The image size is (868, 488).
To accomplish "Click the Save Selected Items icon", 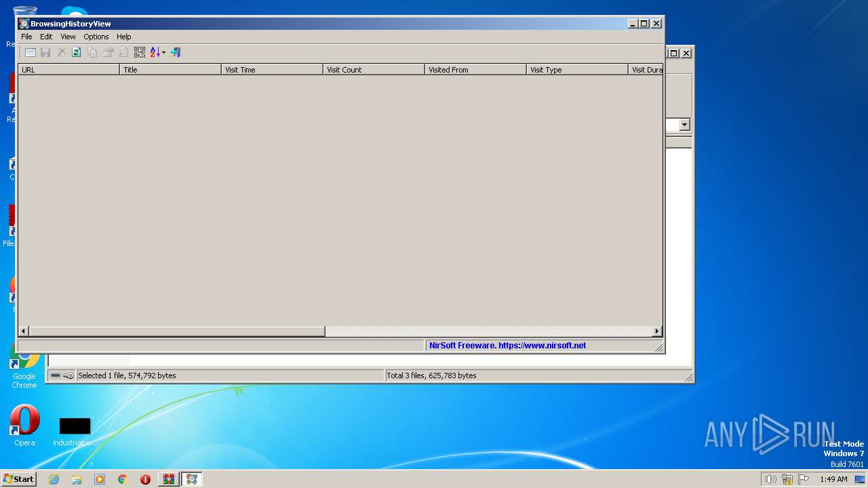I will (x=45, y=52).
